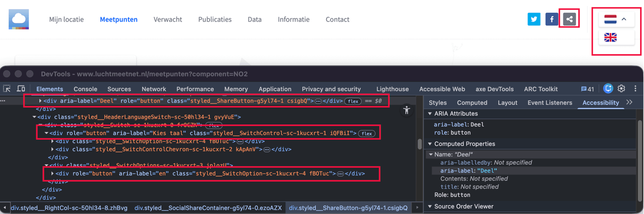
Task: Open Privacy and security tab
Action: (331, 89)
